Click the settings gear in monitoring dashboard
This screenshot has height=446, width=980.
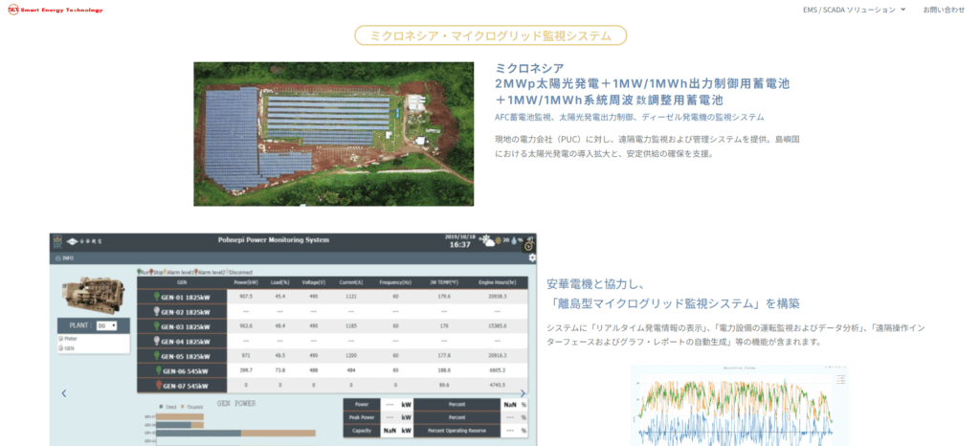(x=532, y=257)
